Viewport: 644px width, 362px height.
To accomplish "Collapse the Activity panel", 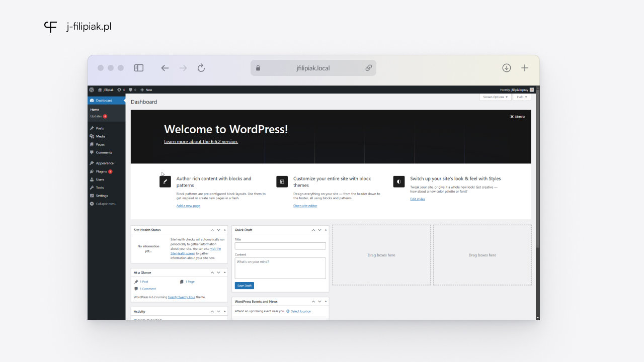I will (x=224, y=311).
